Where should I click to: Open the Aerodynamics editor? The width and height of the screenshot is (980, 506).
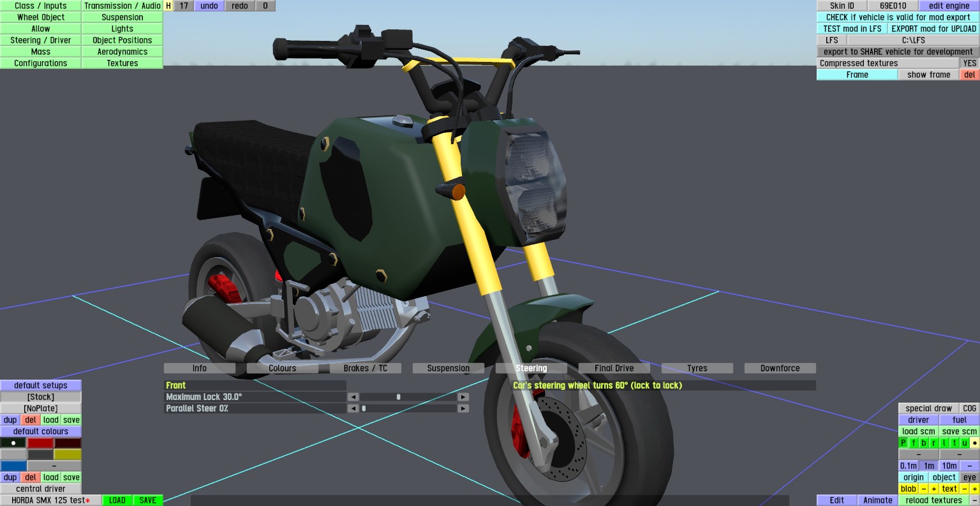point(122,52)
